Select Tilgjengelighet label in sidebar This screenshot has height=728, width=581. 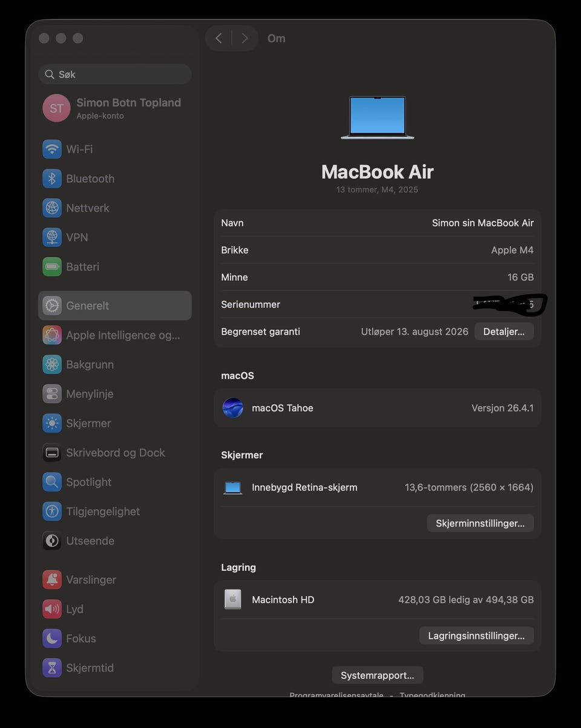(103, 511)
